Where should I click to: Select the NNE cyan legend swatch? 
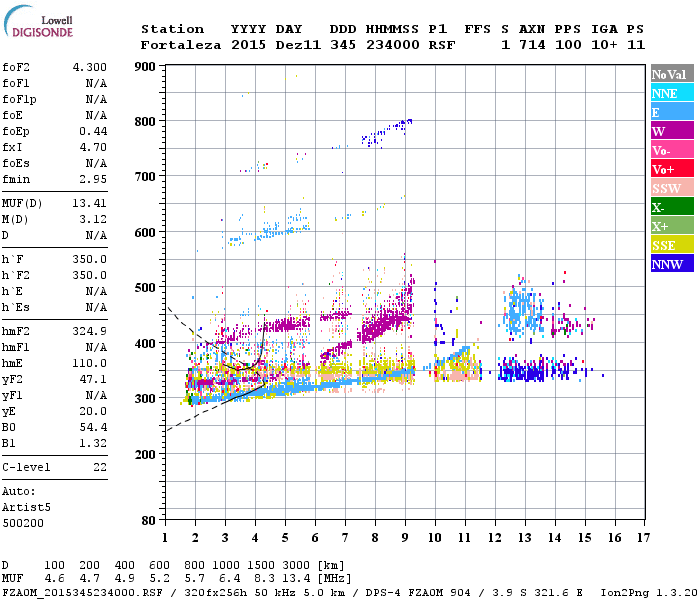click(x=672, y=92)
